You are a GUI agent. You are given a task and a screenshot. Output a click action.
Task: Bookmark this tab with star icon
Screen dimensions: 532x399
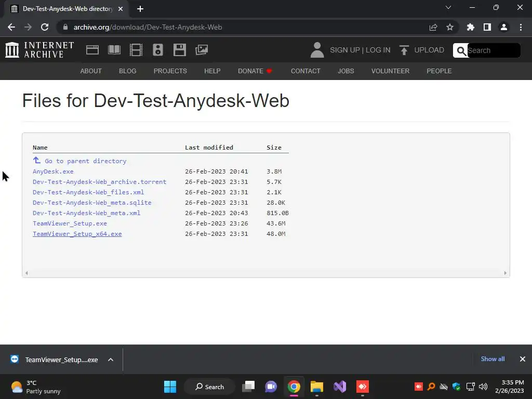[450, 27]
